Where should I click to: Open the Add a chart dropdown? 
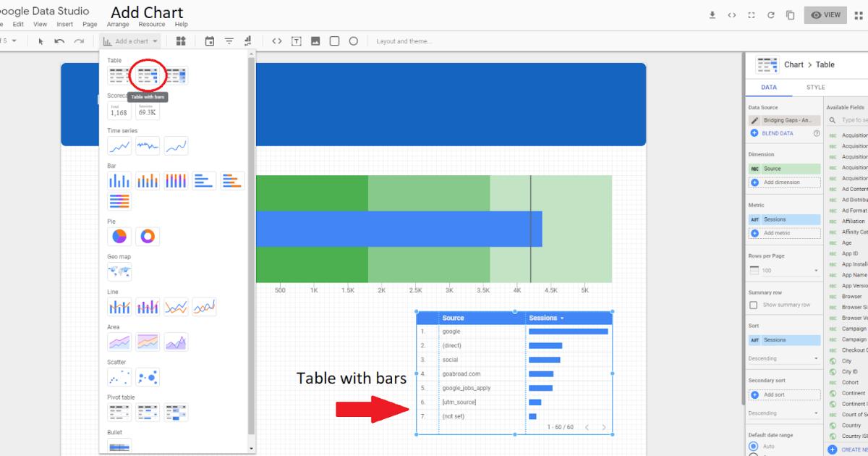[x=130, y=41]
